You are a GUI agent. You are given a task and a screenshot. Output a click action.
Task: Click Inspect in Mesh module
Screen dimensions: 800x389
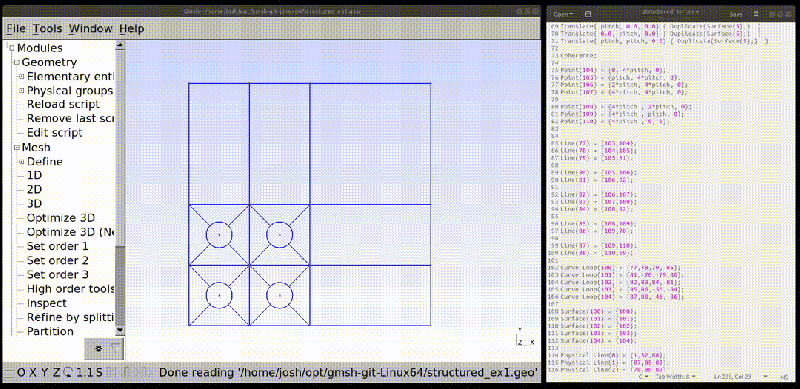[46, 303]
